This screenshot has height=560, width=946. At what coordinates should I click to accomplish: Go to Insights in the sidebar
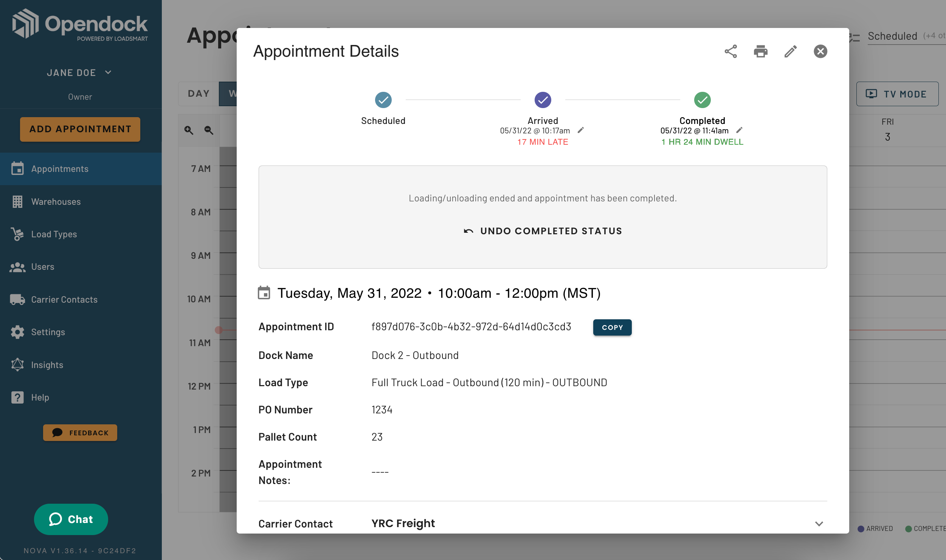click(x=47, y=365)
